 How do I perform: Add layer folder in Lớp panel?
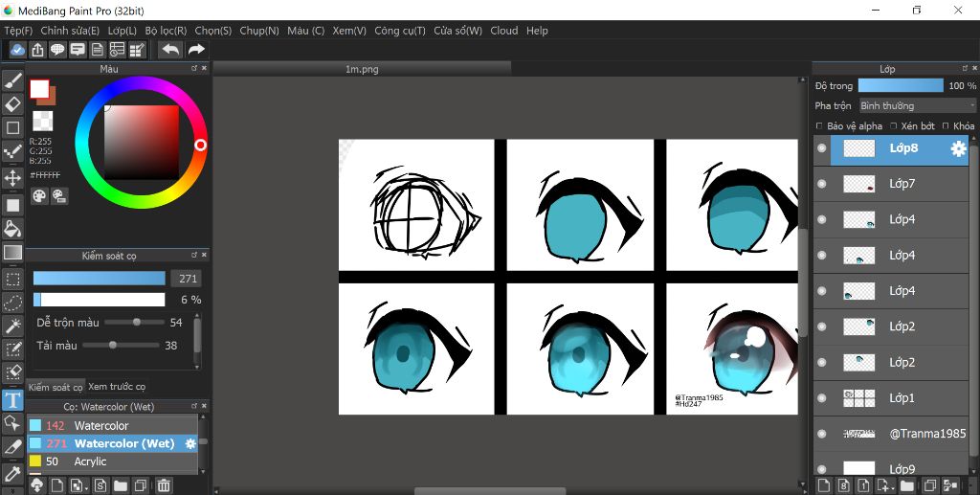click(907, 485)
